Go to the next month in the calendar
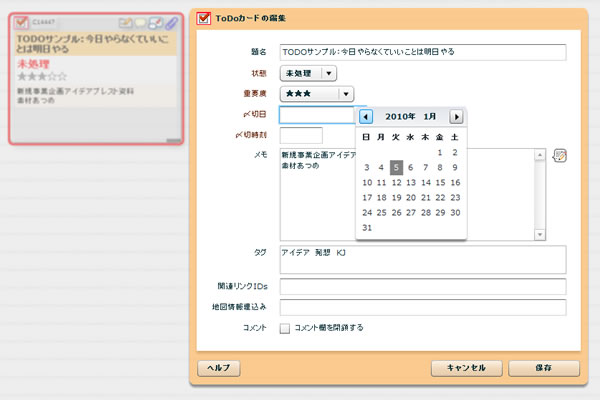 456,117
